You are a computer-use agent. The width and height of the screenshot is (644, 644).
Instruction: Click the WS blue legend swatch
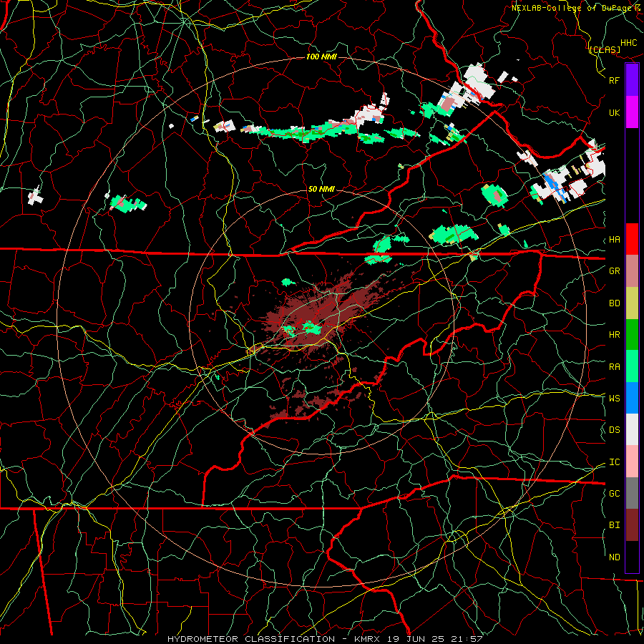632,398
